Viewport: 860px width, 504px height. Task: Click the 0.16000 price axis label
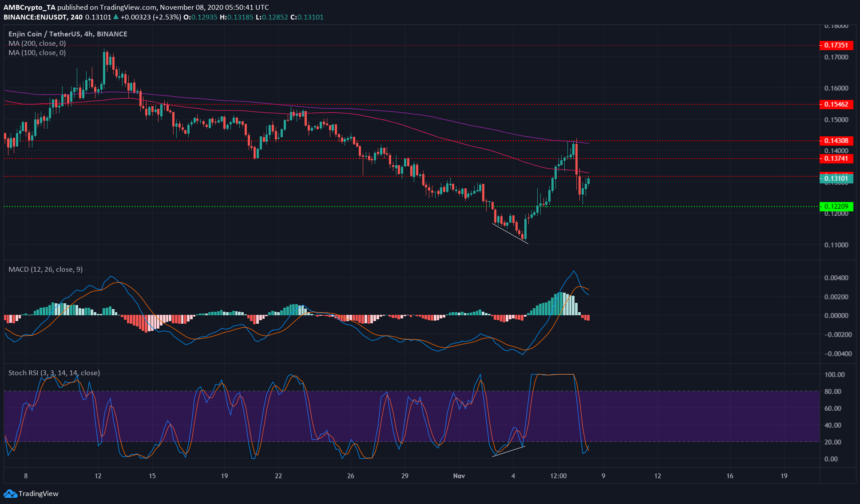(x=836, y=88)
